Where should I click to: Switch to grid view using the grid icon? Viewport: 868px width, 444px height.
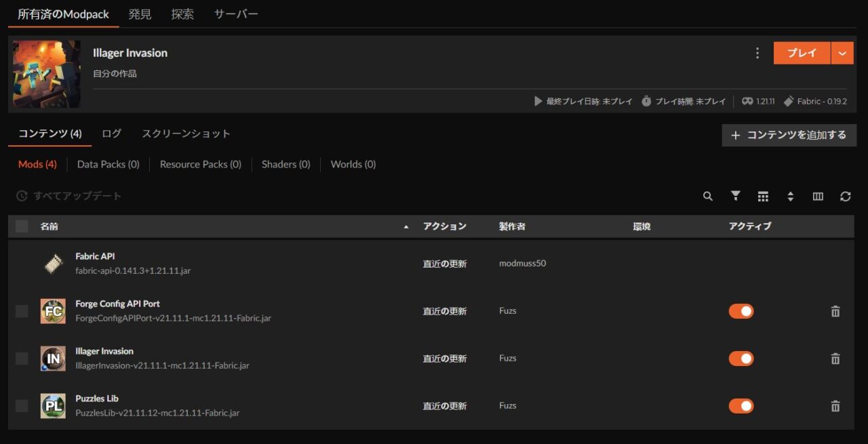pyautogui.click(x=763, y=196)
